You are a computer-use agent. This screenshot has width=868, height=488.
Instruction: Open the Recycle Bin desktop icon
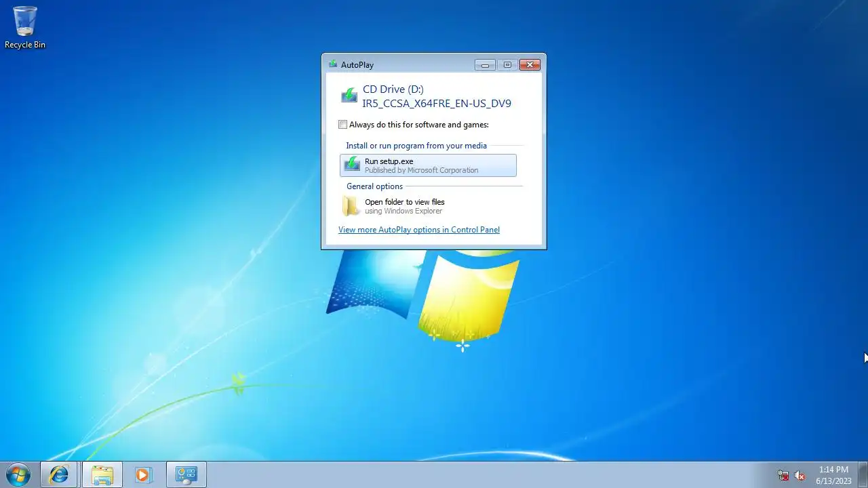(25, 28)
